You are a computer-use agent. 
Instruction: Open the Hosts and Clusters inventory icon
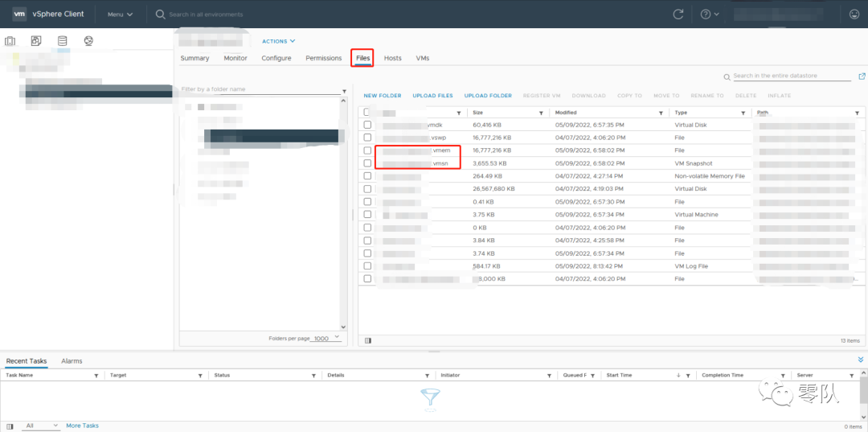pos(10,41)
